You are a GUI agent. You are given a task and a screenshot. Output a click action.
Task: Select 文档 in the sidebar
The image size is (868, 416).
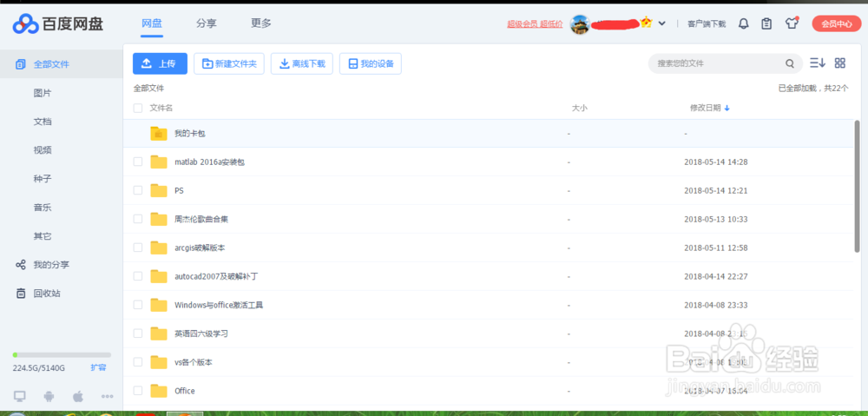43,122
